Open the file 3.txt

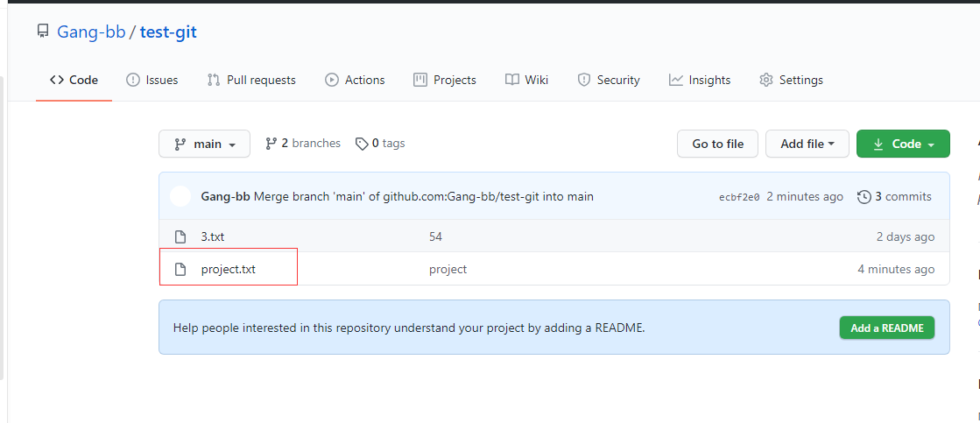coord(213,236)
